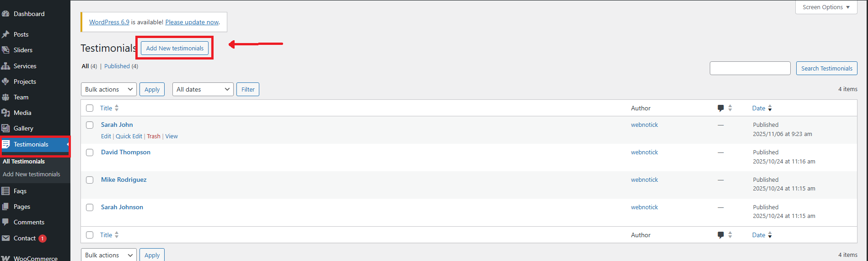The height and width of the screenshot is (261, 868).
Task: Click the Services sitemap icon
Action: (x=5, y=66)
